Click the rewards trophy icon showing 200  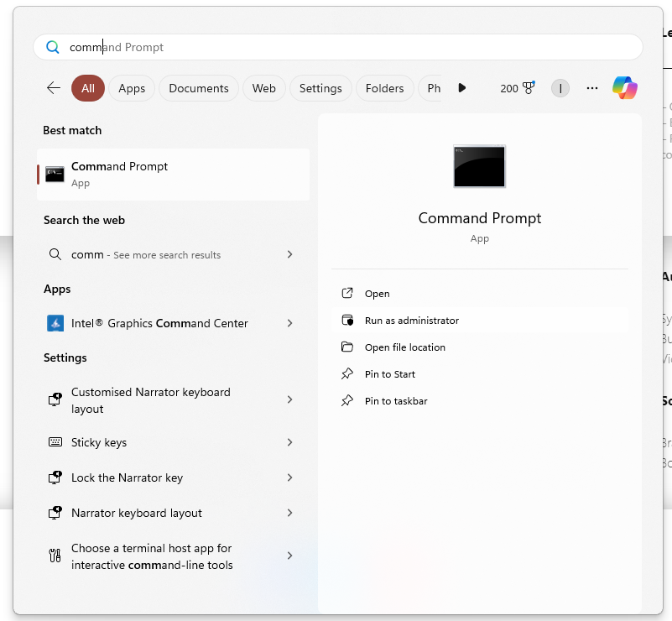(529, 88)
